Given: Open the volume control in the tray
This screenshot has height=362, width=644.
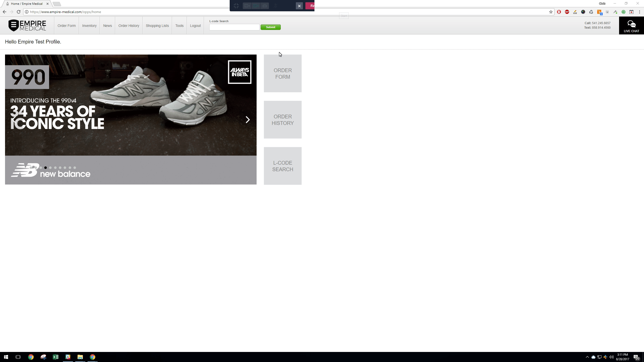Looking at the screenshot, I should coord(611,357).
